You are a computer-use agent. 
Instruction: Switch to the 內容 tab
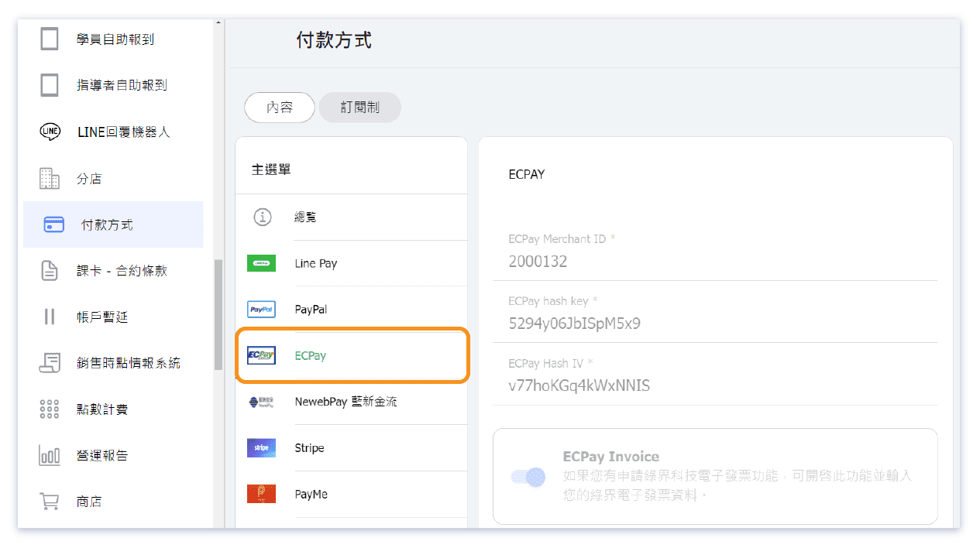(x=280, y=108)
